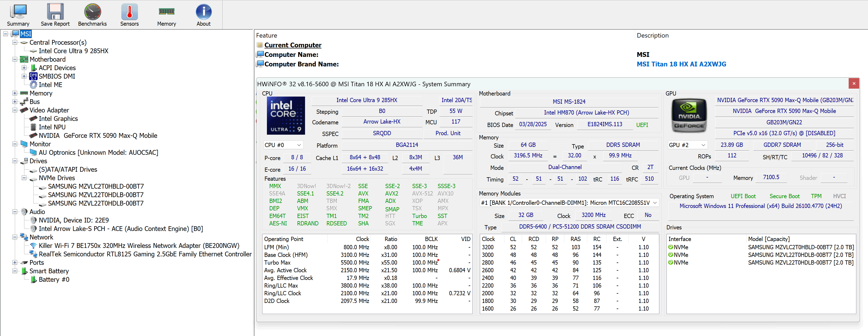The height and width of the screenshot is (336, 868).
Task: Expand the Memory tree node
Action: click(15, 93)
